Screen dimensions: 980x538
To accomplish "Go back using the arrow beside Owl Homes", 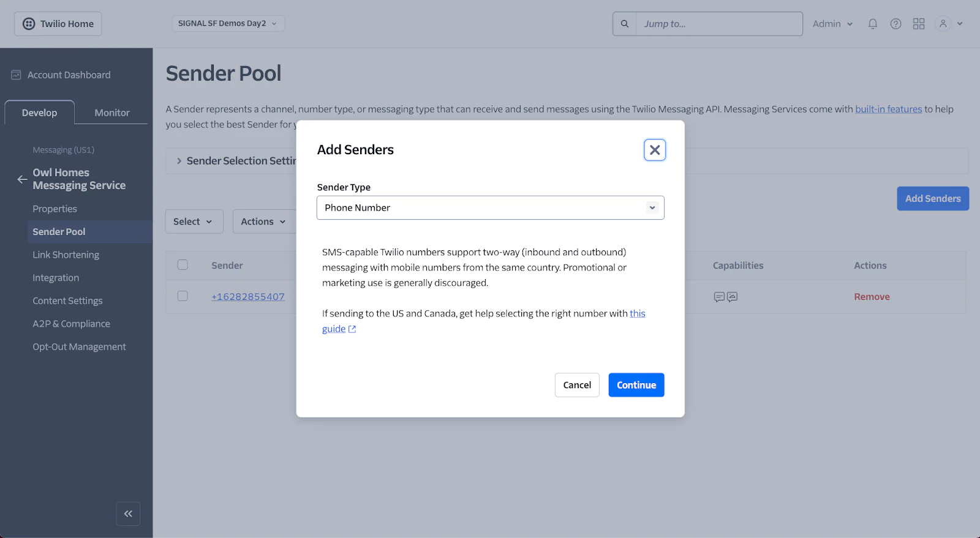I will coord(22,179).
